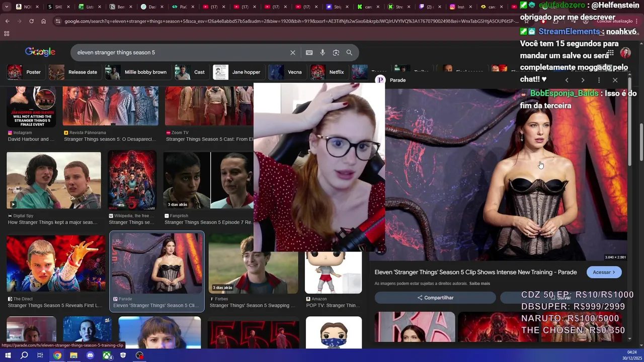644x362 pixels.
Task: Open the OBS icon on the taskbar
Action: 140,355
